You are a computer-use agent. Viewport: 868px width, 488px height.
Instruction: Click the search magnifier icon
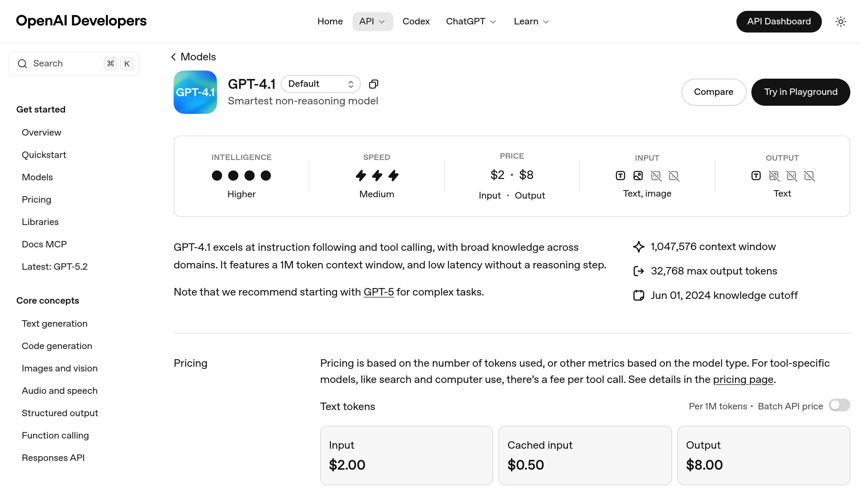22,64
